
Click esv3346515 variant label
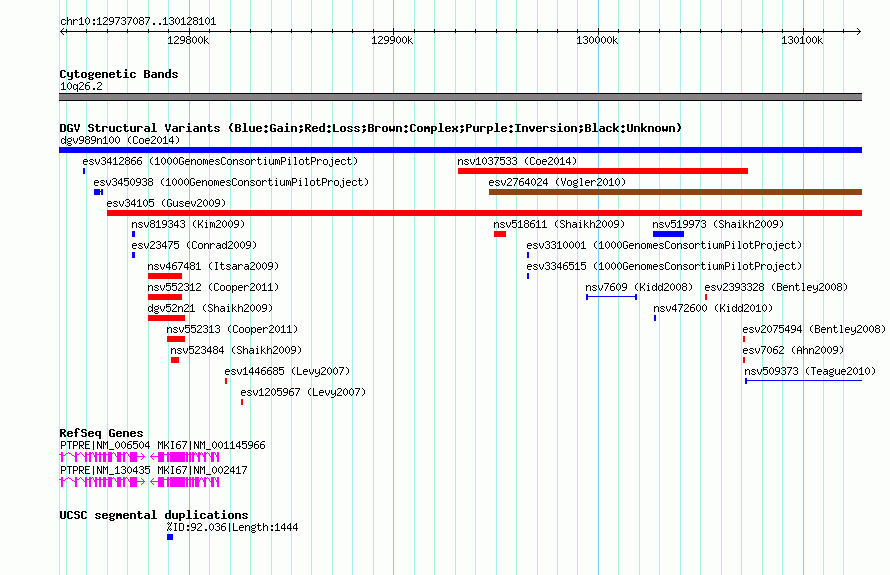pos(664,266)
